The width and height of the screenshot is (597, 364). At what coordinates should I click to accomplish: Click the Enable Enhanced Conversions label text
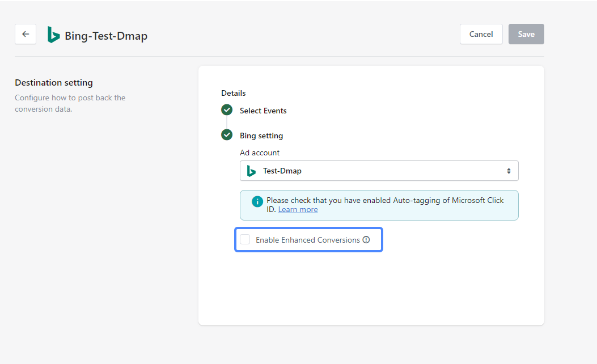click(x=307, y=240)
